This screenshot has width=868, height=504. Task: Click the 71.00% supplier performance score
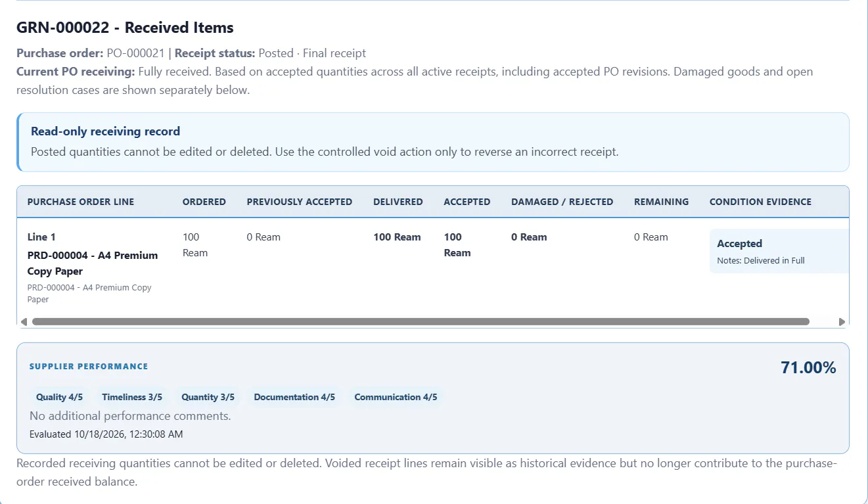[x=808, y=367]
